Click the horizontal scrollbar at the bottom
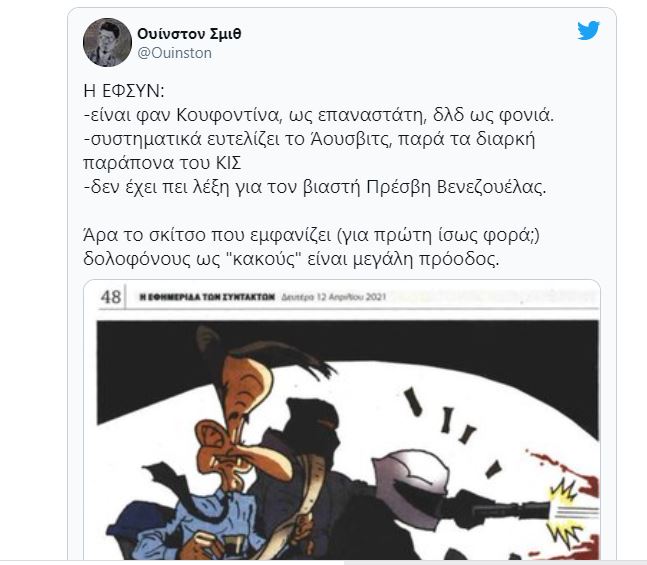This screenshot has width=647, height=565. pos(324,563)
